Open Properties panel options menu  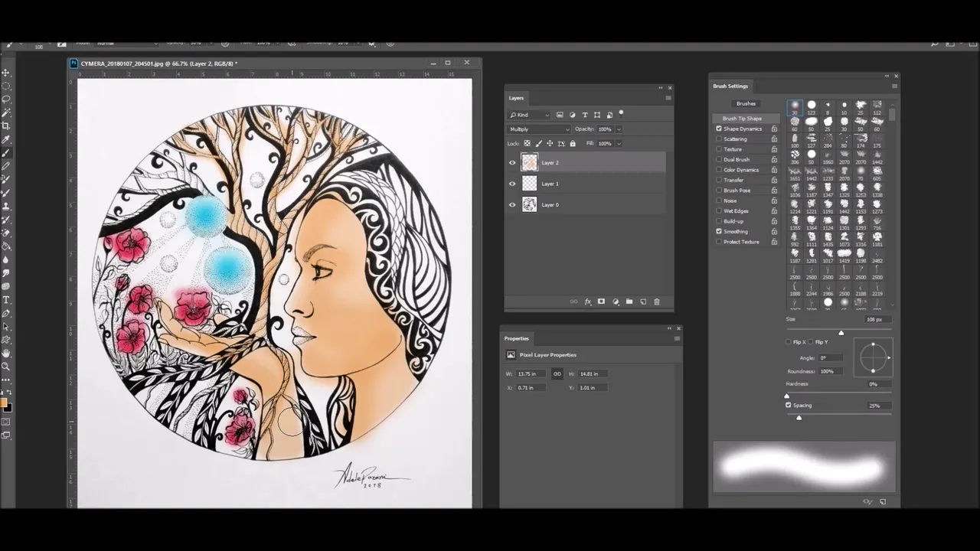pyautogui.click(x=677, y=338)
